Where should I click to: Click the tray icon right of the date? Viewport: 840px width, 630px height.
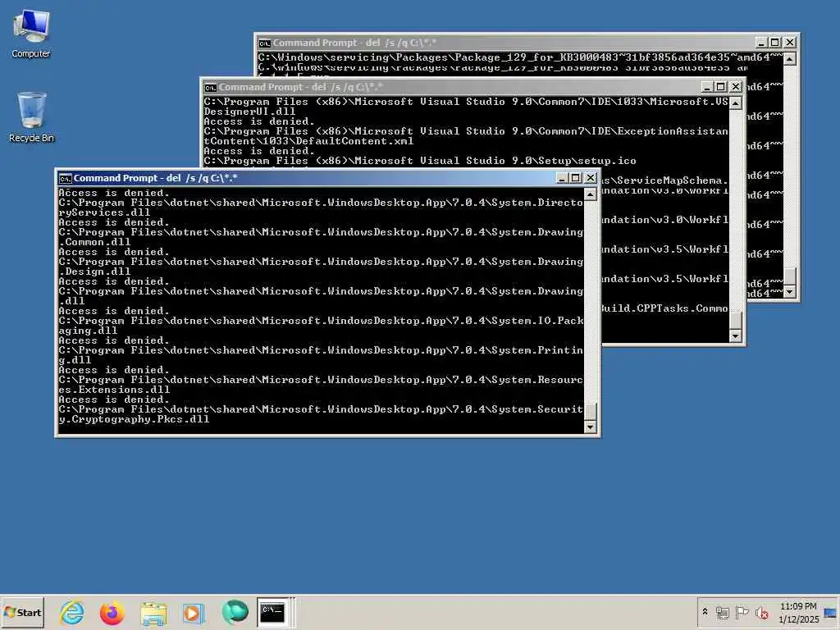pos(830,613)
